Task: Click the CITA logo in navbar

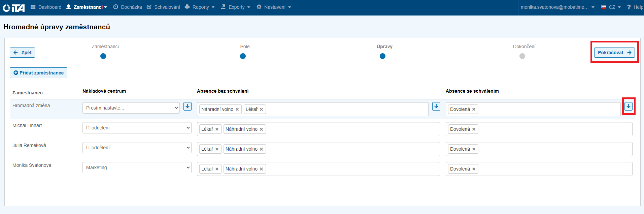Action: coord(14,7)
